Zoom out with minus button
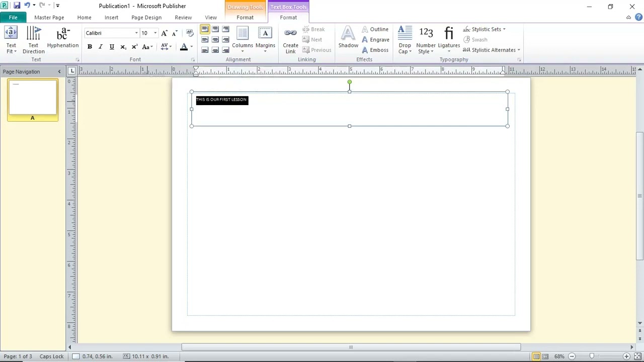Viewport: 644px width, 362px height. click(x=572, y=356)
